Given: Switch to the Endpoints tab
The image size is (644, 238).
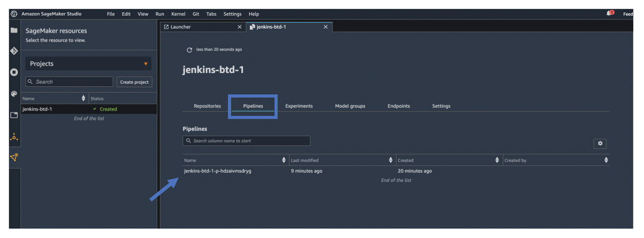Looking at the screenshot, I should tap(399, 106).
